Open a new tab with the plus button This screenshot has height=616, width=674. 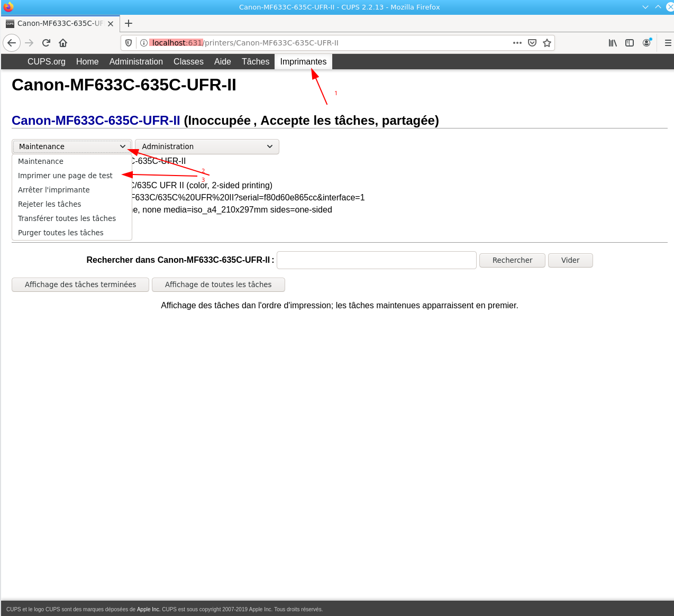(129, 23)
